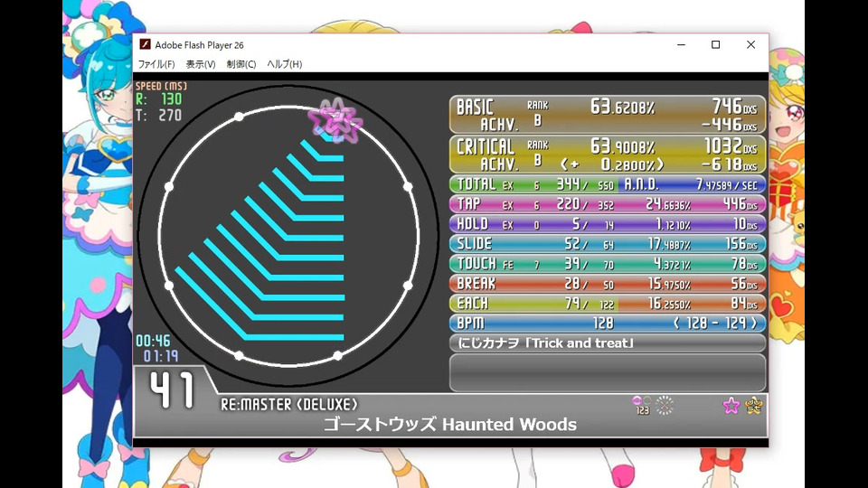This screenshot has height=488, width=868.
Task: Click the Flash Player icon in the title bar
Action: click(x=145, y=44)
